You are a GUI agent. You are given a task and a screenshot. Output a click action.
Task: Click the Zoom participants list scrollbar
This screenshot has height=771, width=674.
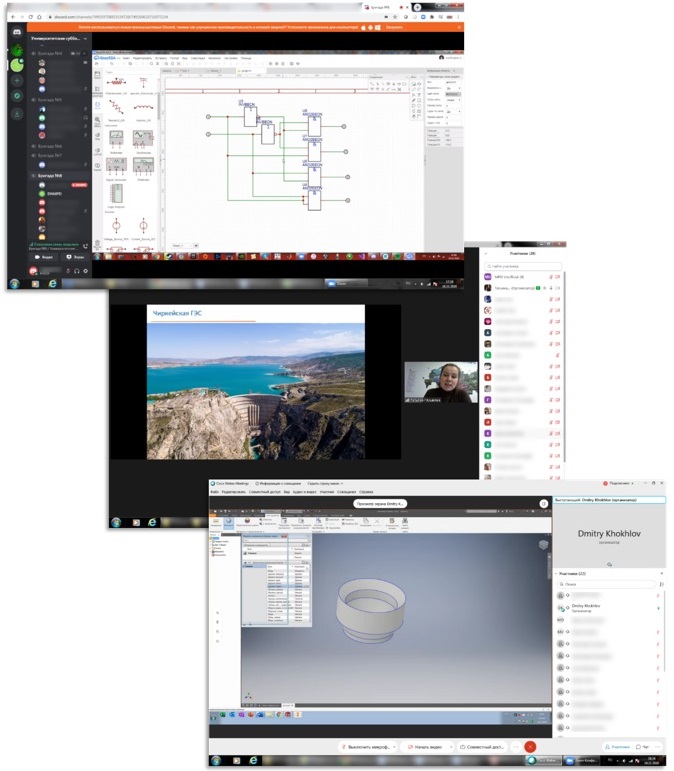coord(564,366)
